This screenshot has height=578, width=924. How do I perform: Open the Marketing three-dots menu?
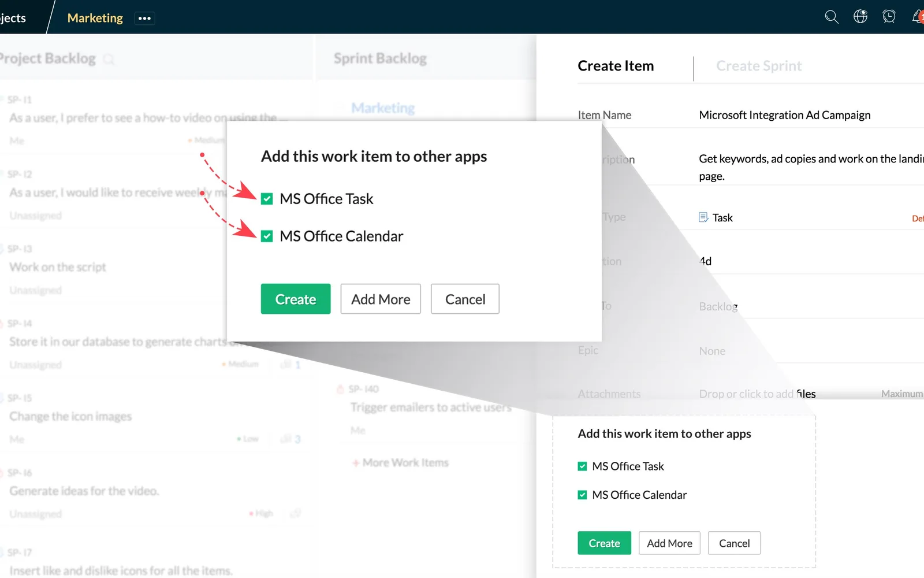pos(144,18)
